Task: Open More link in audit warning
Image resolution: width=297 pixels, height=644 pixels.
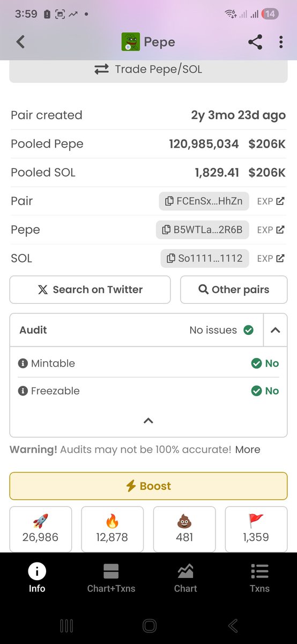Action: 248,450
